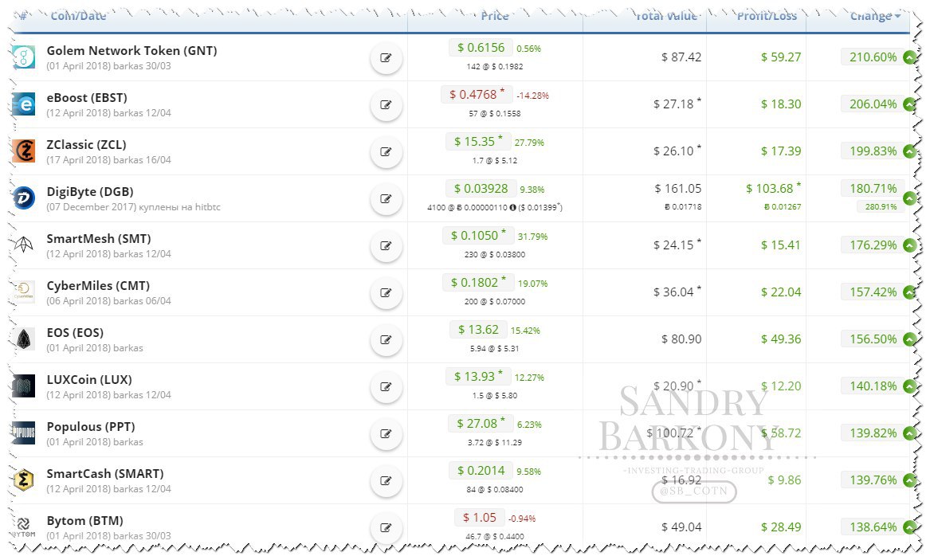Screen dimensions: 930x560
Task: Click the Golem Network Token coin logo
Action: pos(24,57)
